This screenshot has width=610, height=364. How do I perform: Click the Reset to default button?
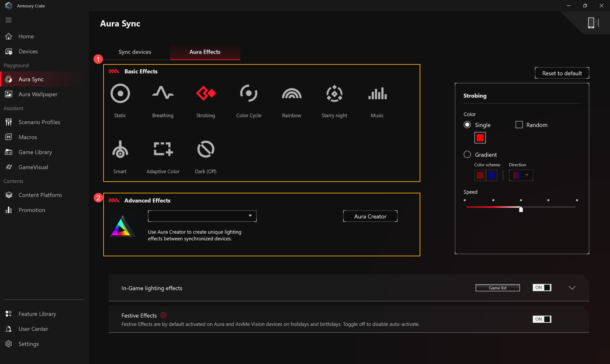click(561, 73)
